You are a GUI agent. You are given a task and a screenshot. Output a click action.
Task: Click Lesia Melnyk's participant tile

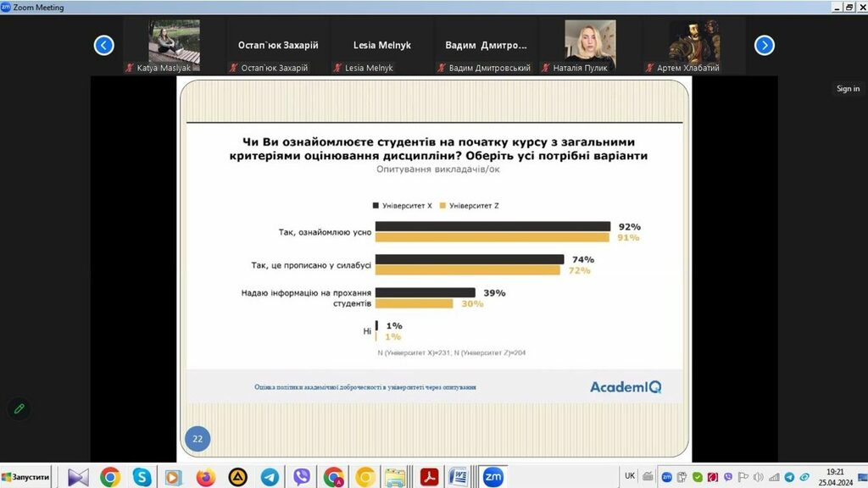click(x=381, y=46)
